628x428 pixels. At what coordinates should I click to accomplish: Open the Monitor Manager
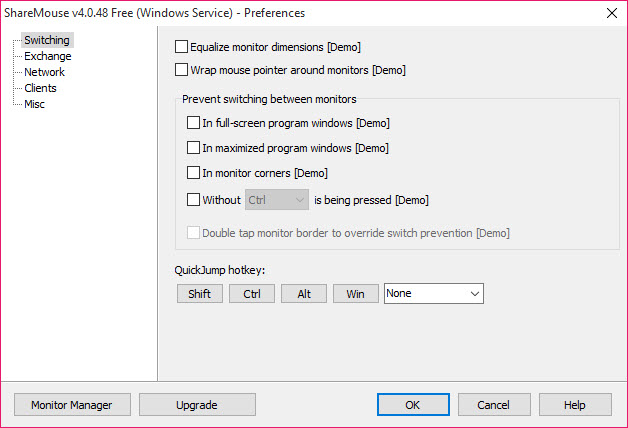coord(72,405)
